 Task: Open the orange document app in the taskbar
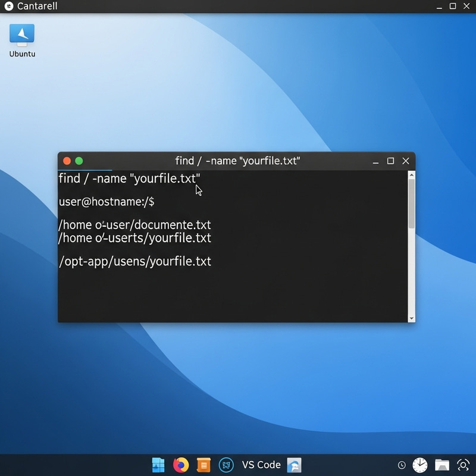click(x=202, y=464)
